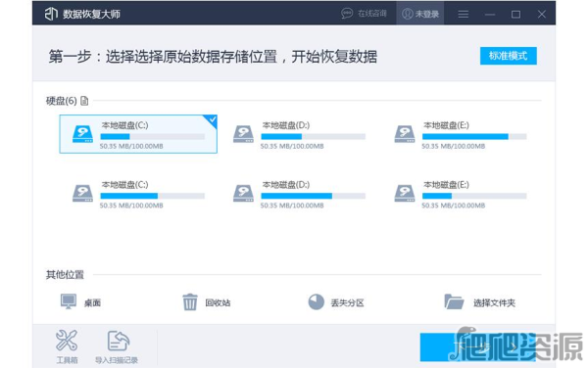Click the drive icon of the 本地磁盘(E:) with the nearly full bar

(405, 134)
